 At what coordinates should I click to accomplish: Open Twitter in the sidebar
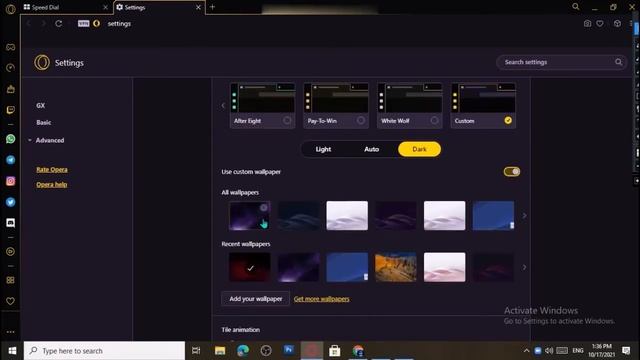point(11,202)
